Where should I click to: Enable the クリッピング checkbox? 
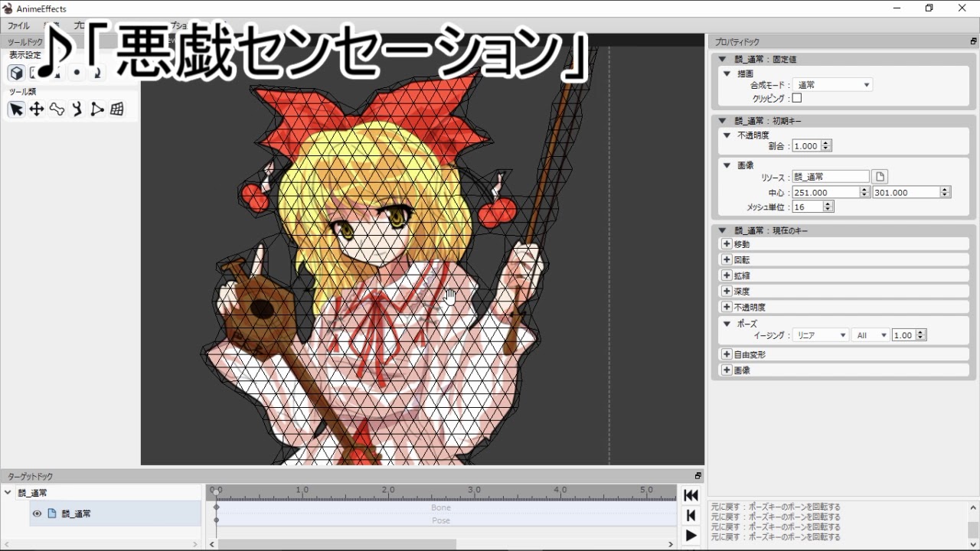(x=796, y=98)
